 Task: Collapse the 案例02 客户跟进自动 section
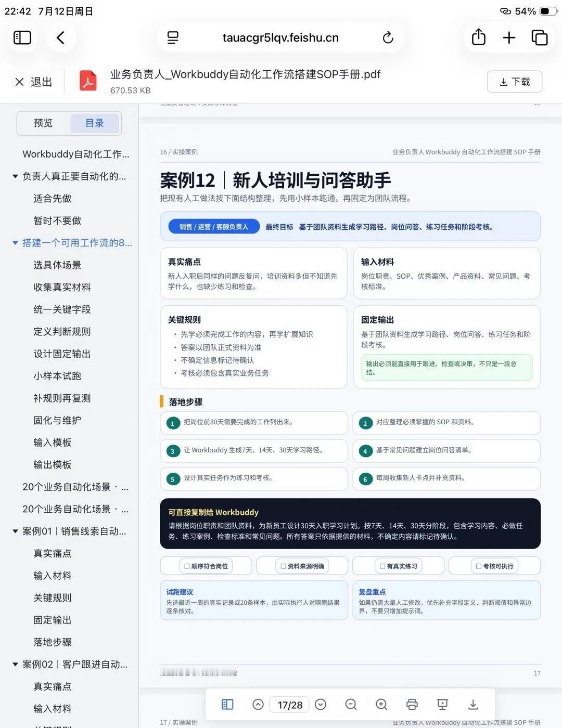(15, 665)
